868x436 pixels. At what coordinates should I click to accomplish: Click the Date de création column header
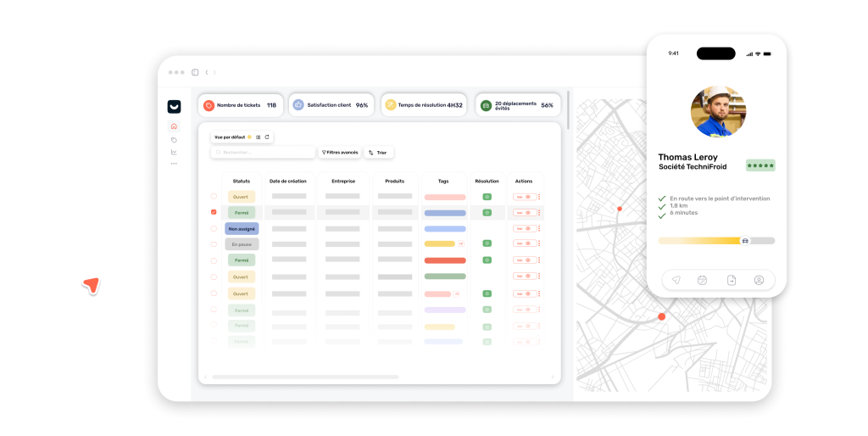(x=288, y=181)
